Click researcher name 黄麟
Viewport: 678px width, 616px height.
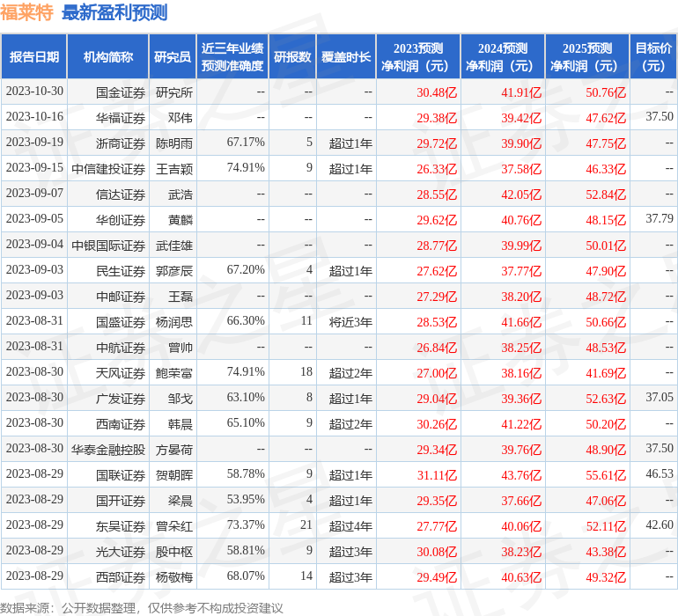(x=181, y=220)
